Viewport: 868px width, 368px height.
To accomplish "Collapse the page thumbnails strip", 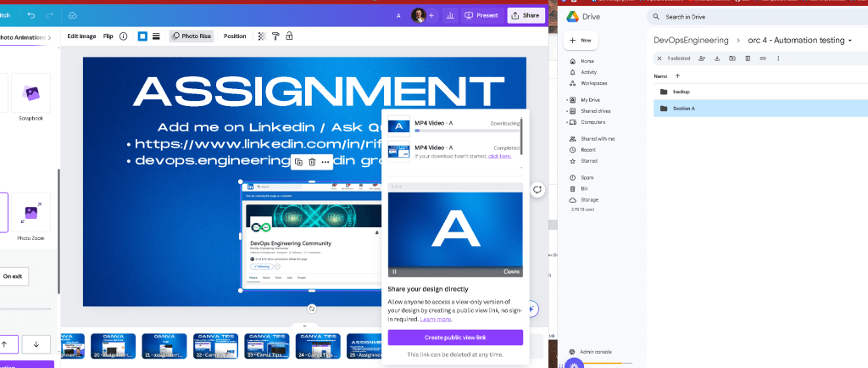I will coord(304,326).
